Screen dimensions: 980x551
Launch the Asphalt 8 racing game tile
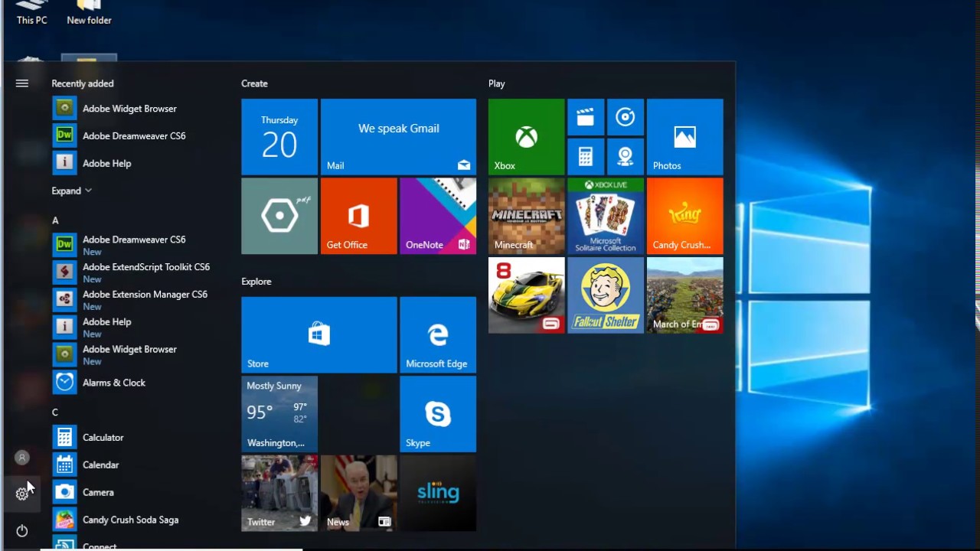point(526,295)
